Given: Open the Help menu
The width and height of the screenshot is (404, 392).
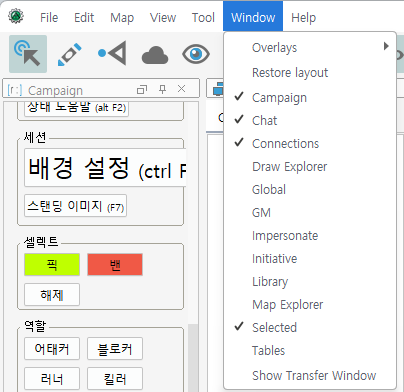Looking at the screenshot, I should pyautogui.click(x=303, y=17).
